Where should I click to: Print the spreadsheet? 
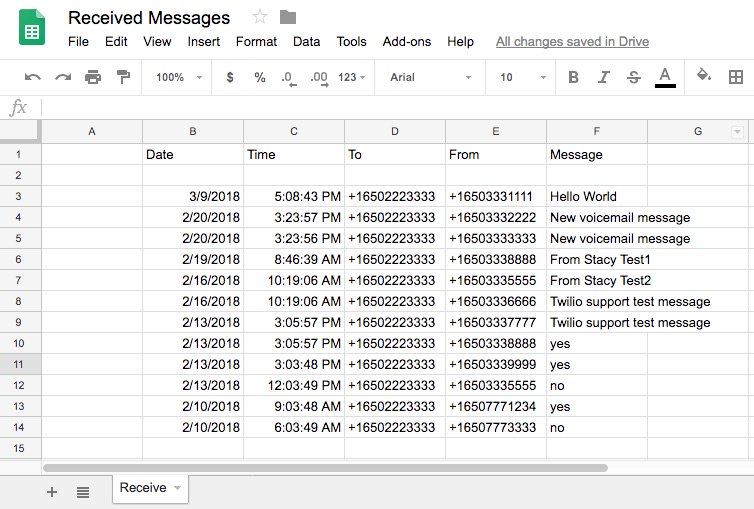[93, 77]
